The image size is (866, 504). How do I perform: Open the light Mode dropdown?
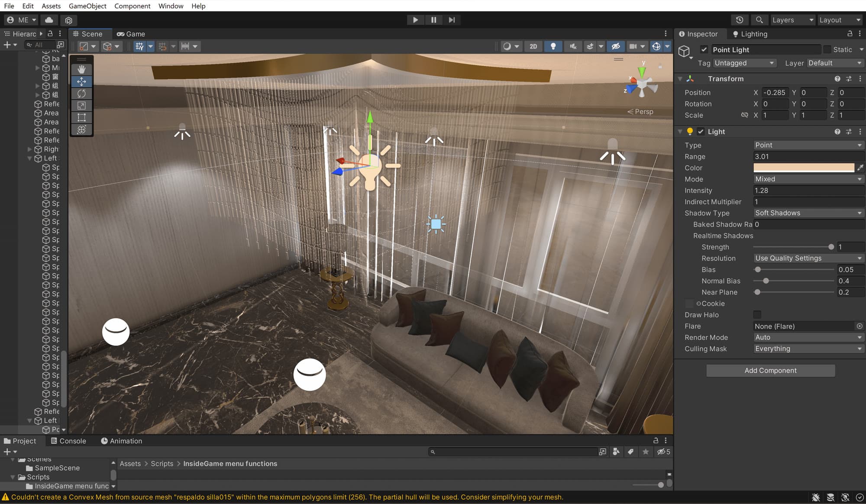808,179
